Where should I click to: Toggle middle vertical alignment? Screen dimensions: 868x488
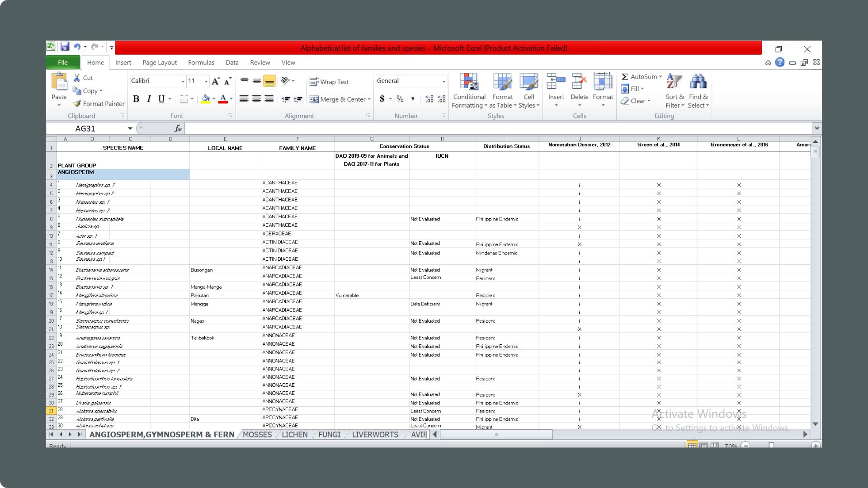(x=256, y=81)
